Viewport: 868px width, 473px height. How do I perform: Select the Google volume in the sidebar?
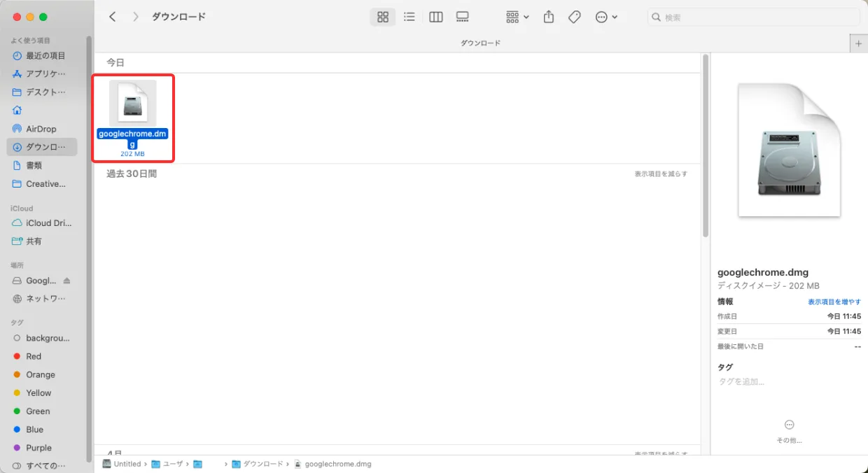point(35,281)
